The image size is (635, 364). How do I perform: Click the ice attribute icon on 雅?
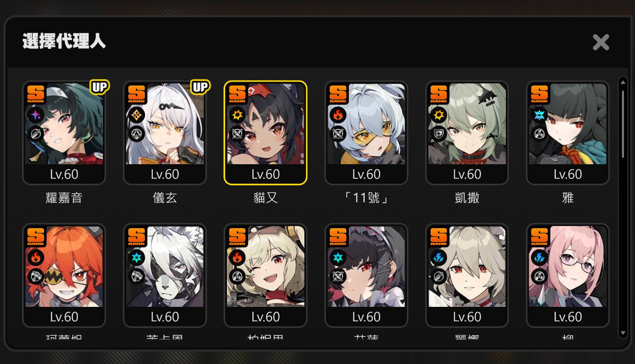tap(539, 115)
